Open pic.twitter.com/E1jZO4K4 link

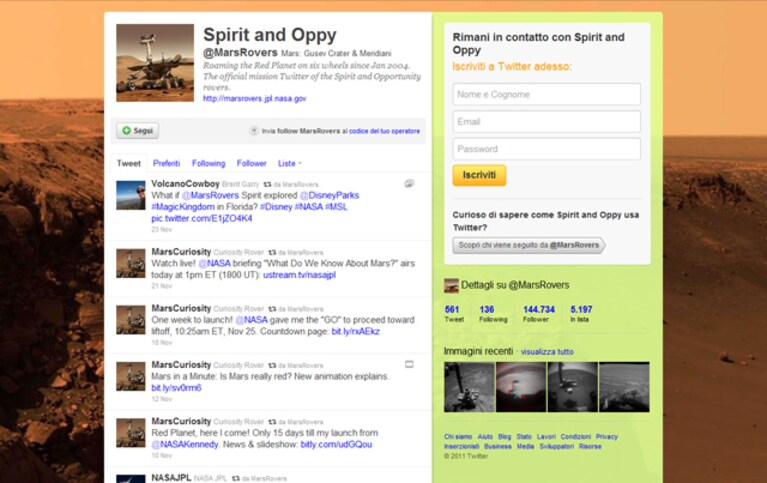coord(202,219)
